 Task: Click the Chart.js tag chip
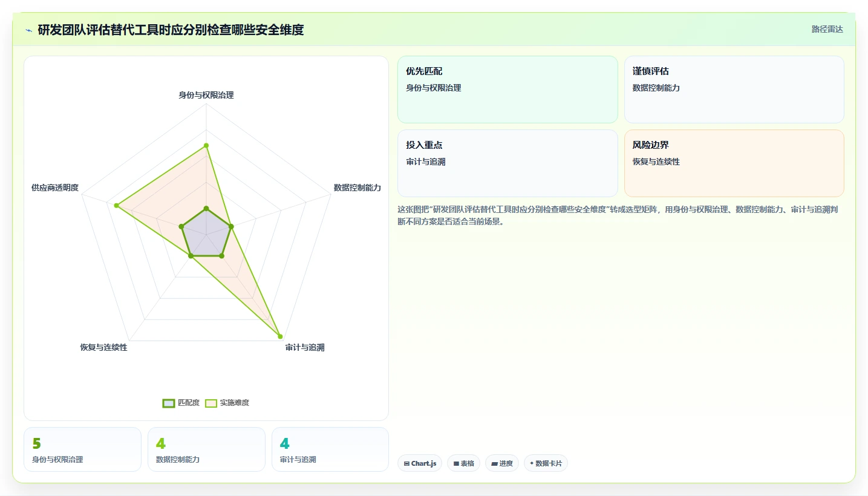pyautogui.click(x=420, y=463)
